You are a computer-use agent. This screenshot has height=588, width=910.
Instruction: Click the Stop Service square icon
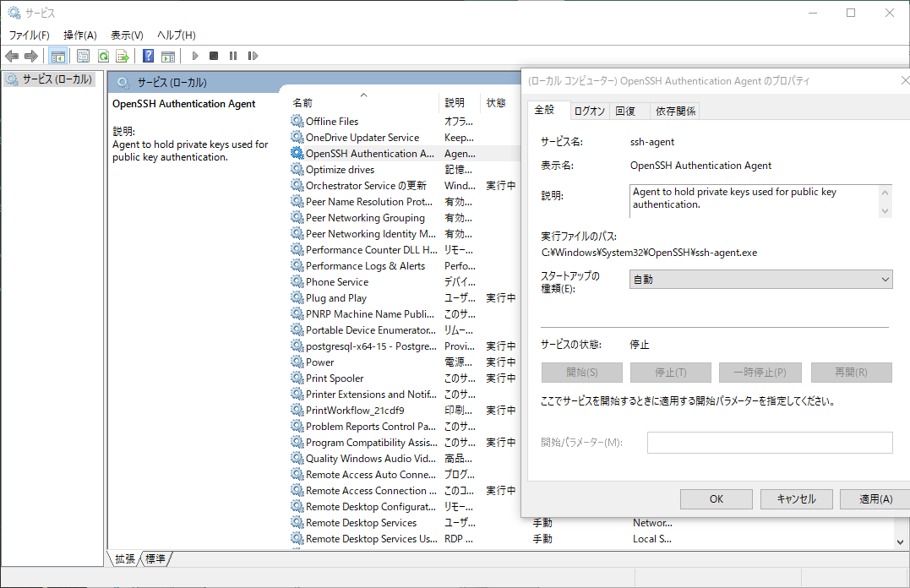coord(213,56)
